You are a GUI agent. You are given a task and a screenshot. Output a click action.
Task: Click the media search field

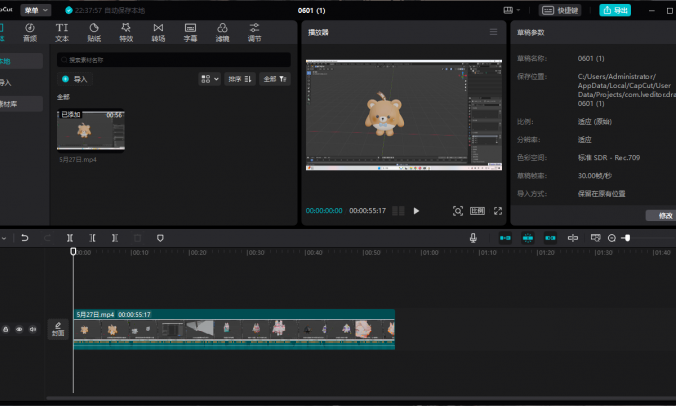174,60
